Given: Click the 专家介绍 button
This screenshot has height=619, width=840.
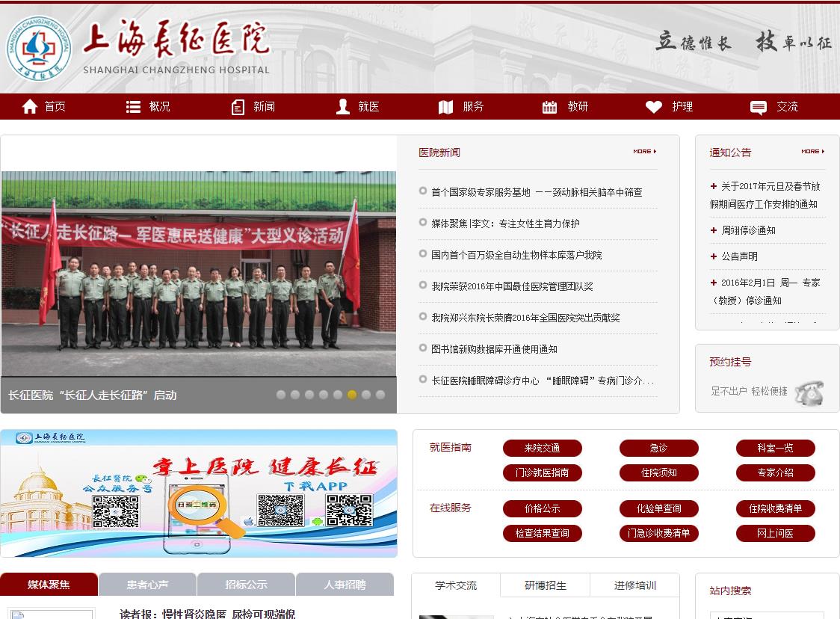Looking at the screenshot, I should (x=775, y=472).
